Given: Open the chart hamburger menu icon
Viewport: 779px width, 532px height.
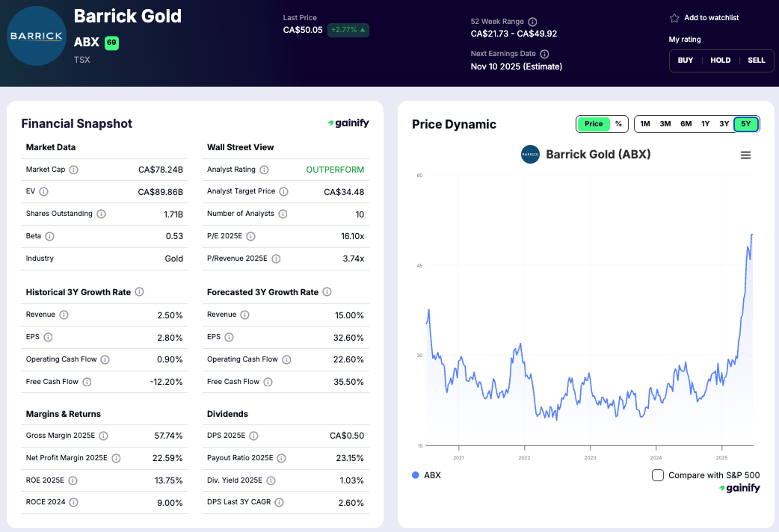Looking at the screenshot, I should (745, 155).
